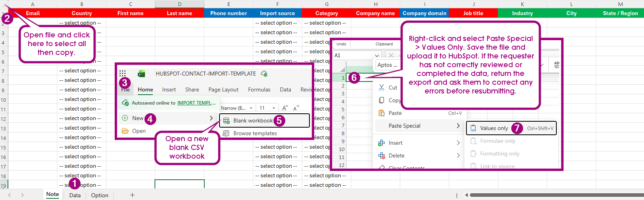Image resolution: width=644 pixels, height=200 pixels.
Task: Click the folder icon next to Open
Action: coord(125,131)
